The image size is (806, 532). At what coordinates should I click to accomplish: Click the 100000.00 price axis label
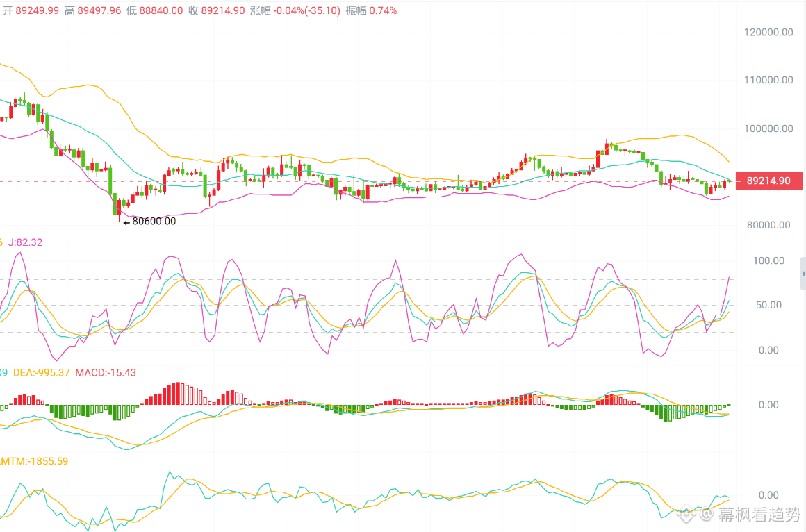point(768,128)
